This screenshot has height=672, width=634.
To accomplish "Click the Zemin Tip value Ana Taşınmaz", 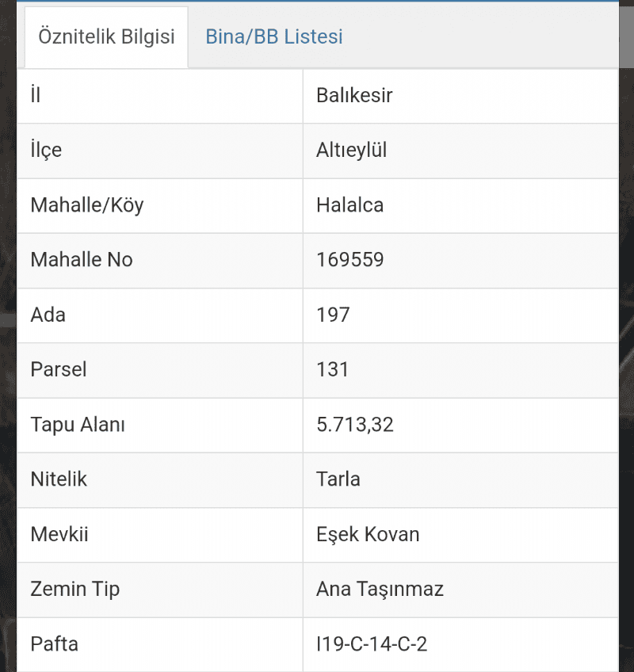I will (x=380, y=590).
